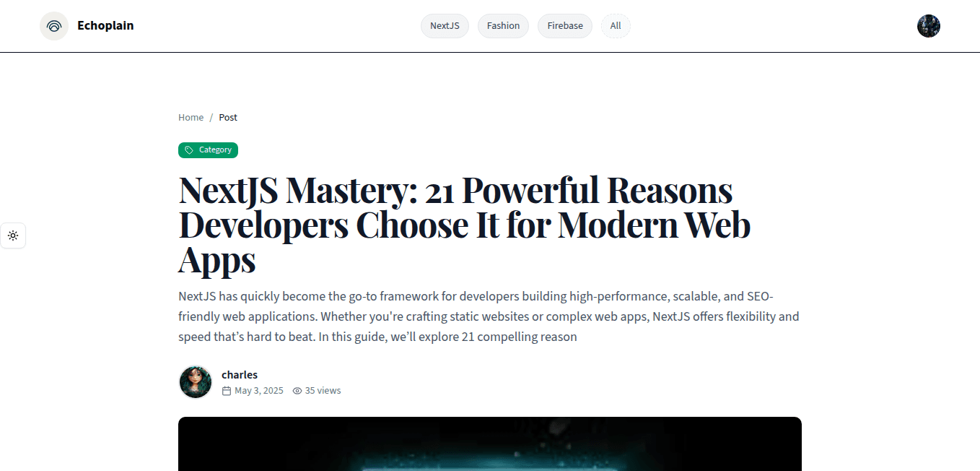
Task: Show all posts with the All pill
Action: tap(616, 26)
